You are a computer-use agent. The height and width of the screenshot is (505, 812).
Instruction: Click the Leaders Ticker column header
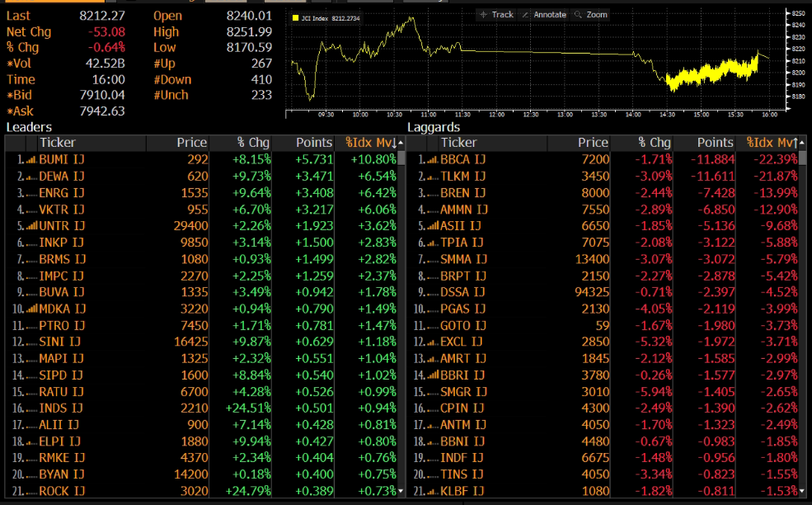(58, 143)
